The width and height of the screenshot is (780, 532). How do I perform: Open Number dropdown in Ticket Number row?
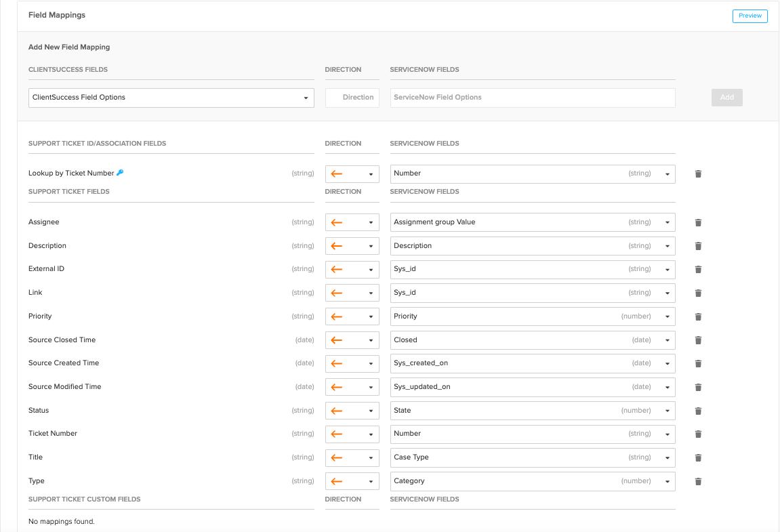click(x=533, y=434)
